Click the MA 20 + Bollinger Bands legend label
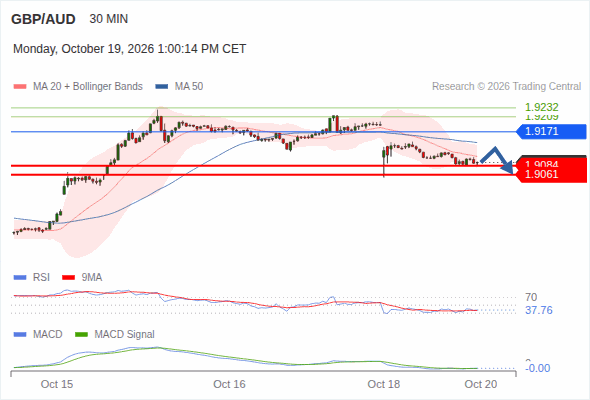The width and height of the screenshot is (590, 400). 88,87
